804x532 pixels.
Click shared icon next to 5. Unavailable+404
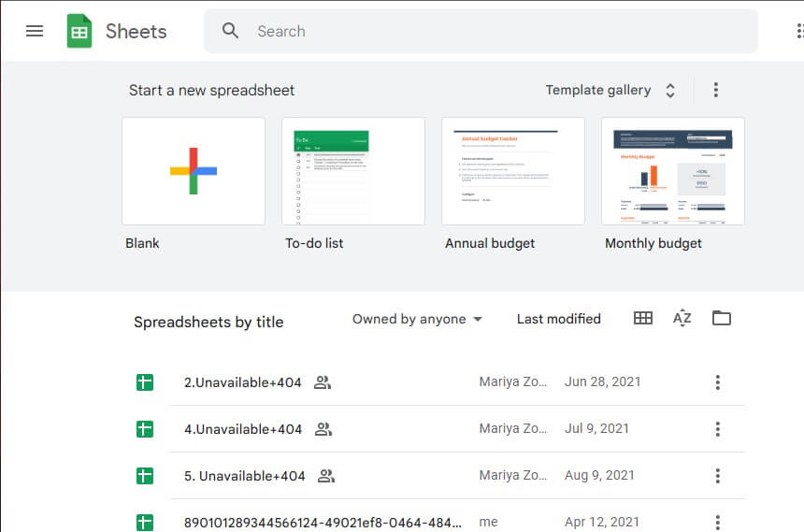(326, 476)
